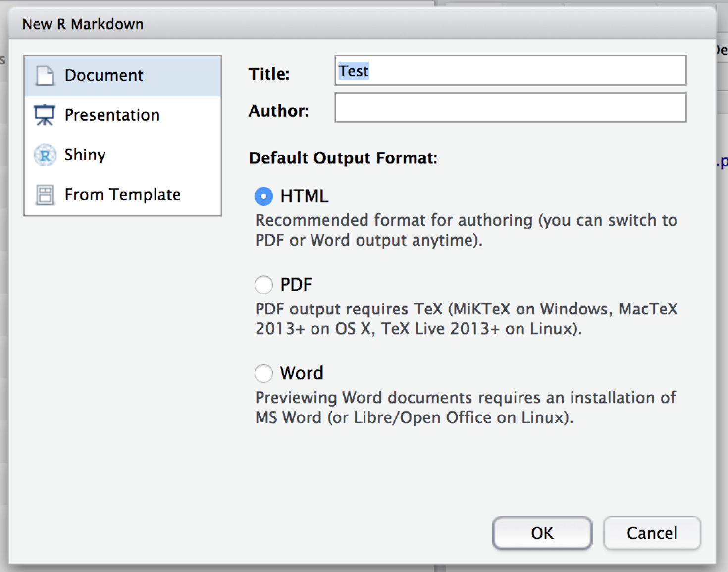Pick the Shiny text entry
The image size is (728, 572).
[85, 155]
